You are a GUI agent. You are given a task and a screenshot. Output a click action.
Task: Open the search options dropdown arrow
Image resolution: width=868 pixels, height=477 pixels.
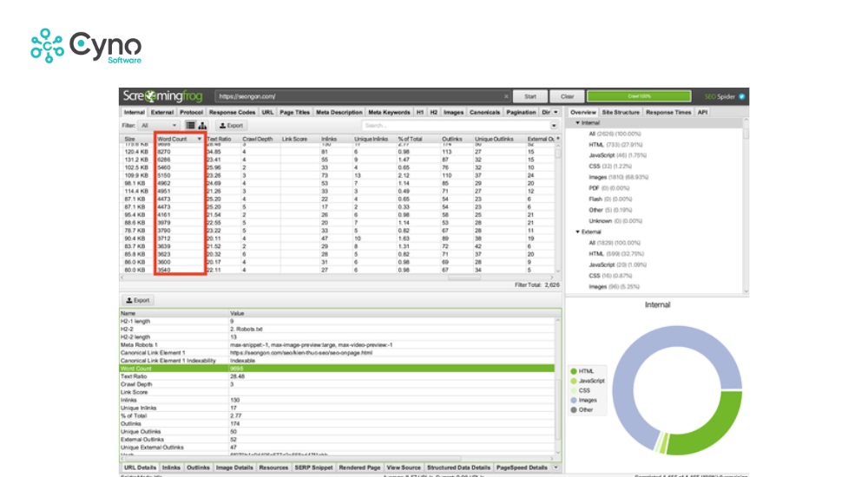click(554, 126)
